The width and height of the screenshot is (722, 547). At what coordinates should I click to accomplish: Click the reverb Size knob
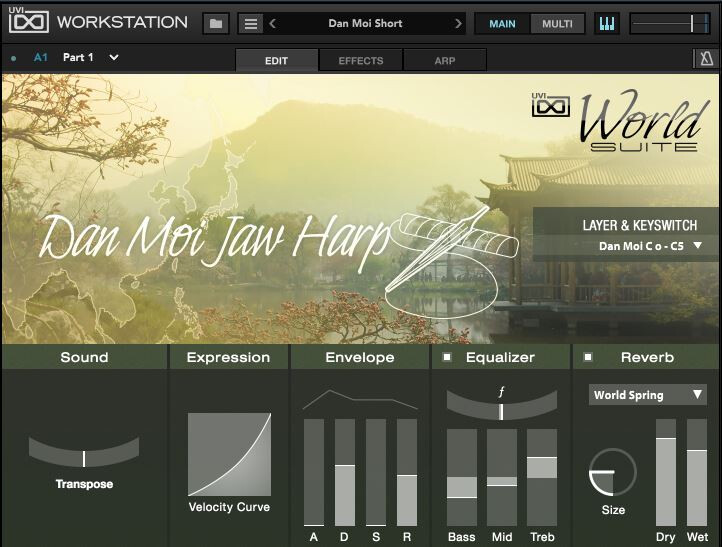(x=613, y=472)
